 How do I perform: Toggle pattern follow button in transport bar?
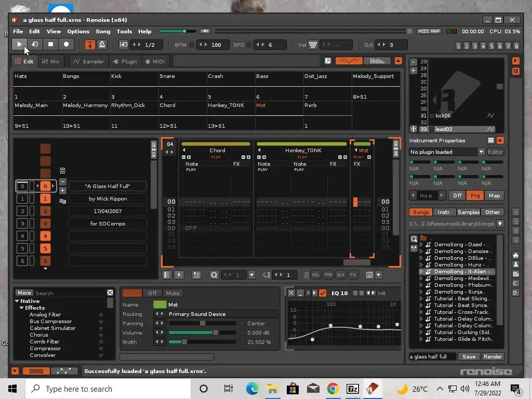tap(90, 45)
